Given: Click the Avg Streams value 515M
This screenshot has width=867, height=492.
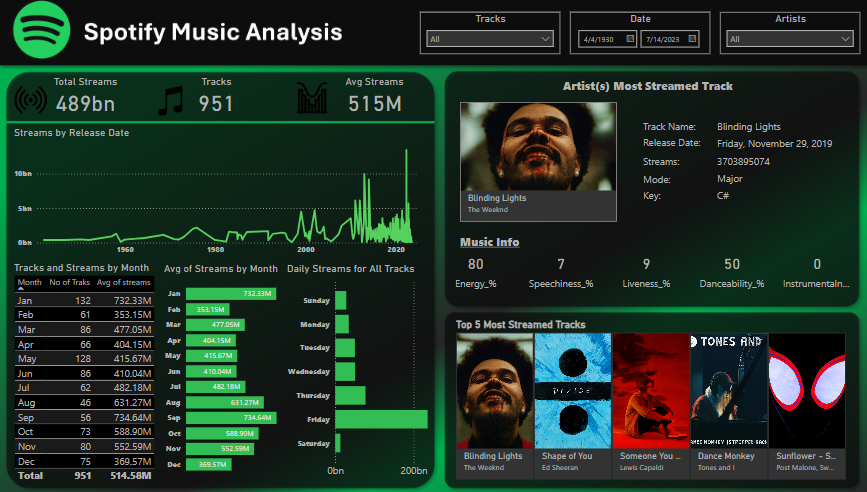Looking at the screenshot, I should coord(375,104).
